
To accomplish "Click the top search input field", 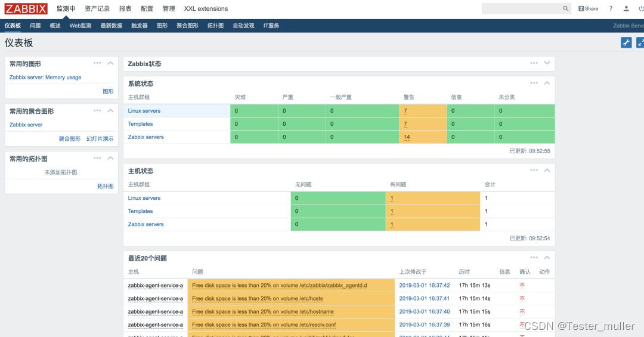I will coord(522,8).
